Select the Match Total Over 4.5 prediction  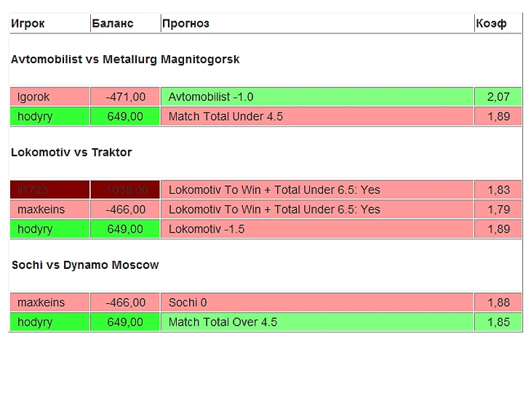[223, 322]
